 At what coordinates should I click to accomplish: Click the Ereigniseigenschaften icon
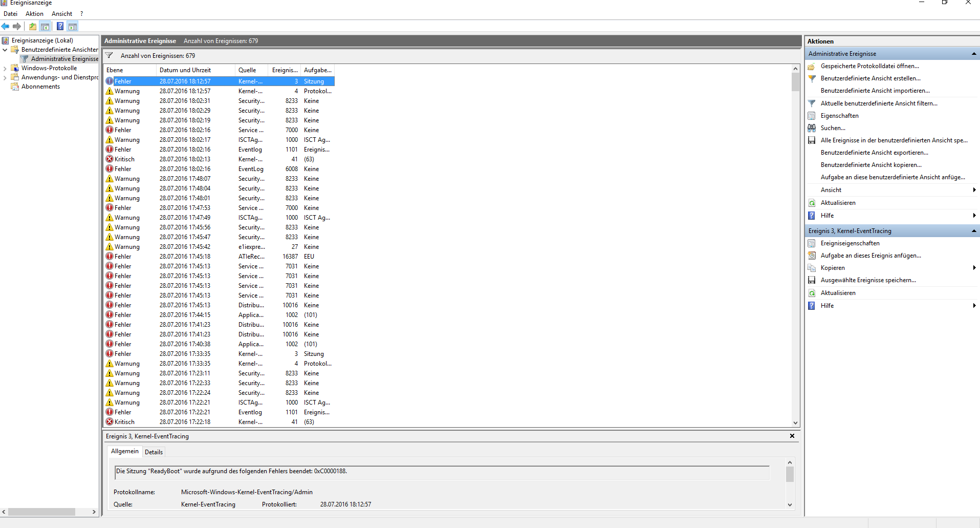pos(812,243)
